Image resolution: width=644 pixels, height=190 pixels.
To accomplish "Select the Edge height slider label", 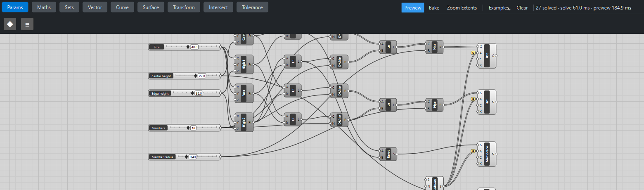I will click(160, 93).
